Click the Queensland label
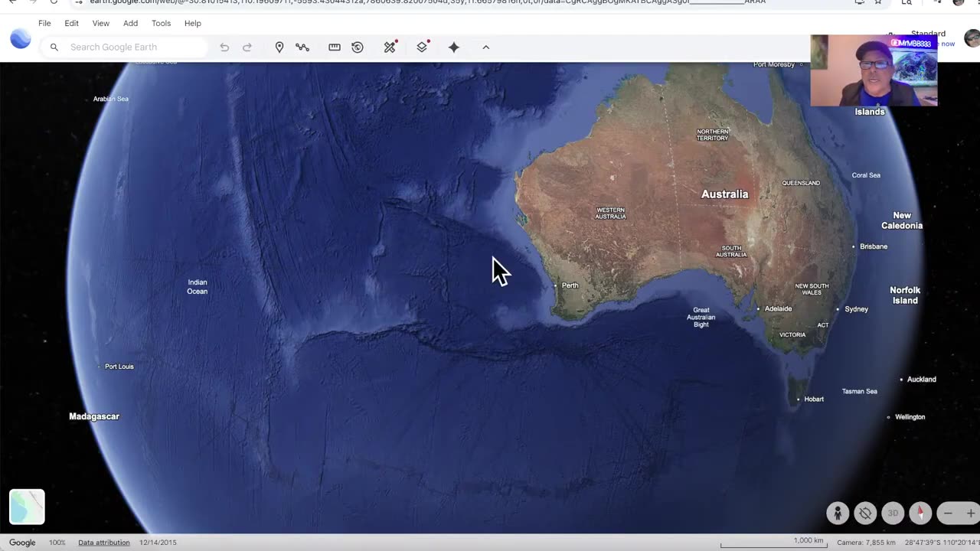This screenshot has width=980, height=551. click(801, 183)
